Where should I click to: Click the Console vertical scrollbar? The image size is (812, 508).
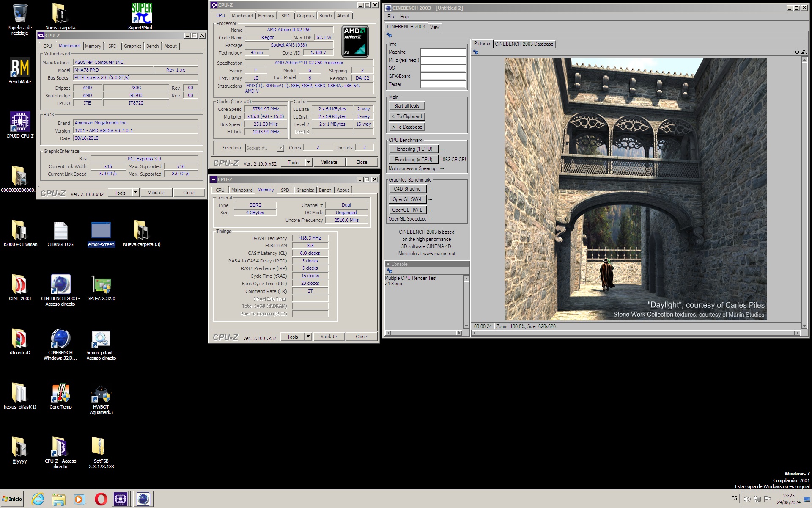[466, 302]
